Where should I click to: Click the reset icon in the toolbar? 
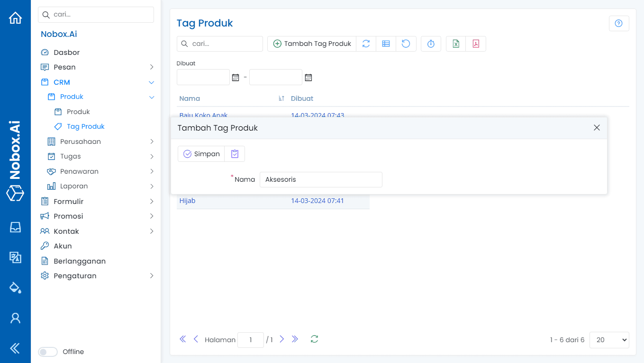[406, 44]
